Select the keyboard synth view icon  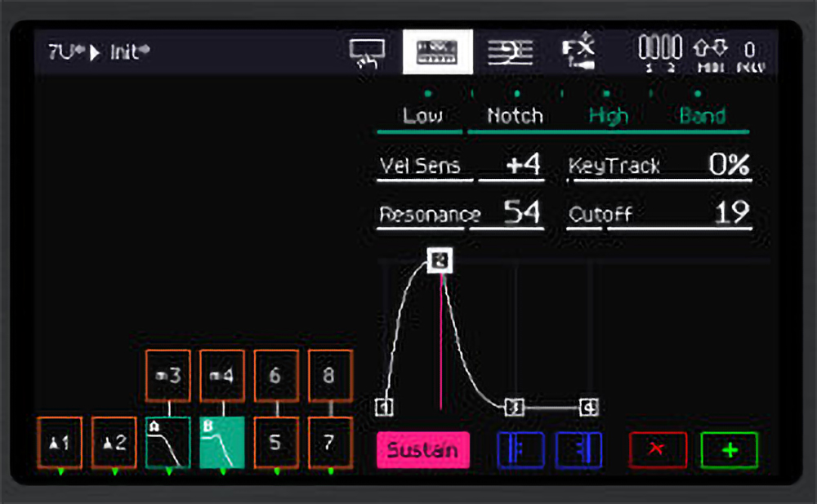click(438, 52)
